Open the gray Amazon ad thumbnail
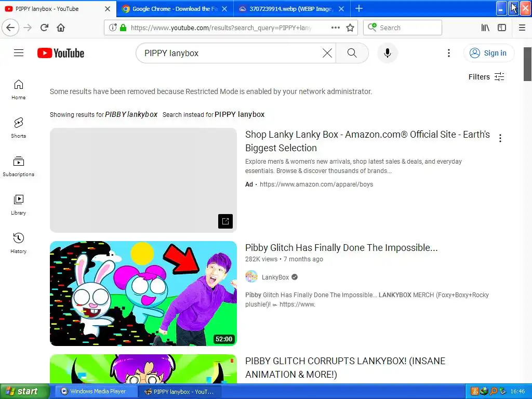This screenshot has height=399, width=532. pos(143,180)
